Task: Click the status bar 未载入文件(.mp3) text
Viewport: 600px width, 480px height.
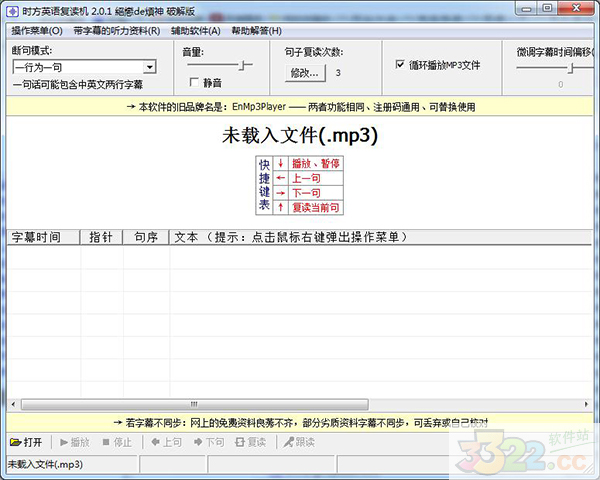Action: click(x=46, y=465)
